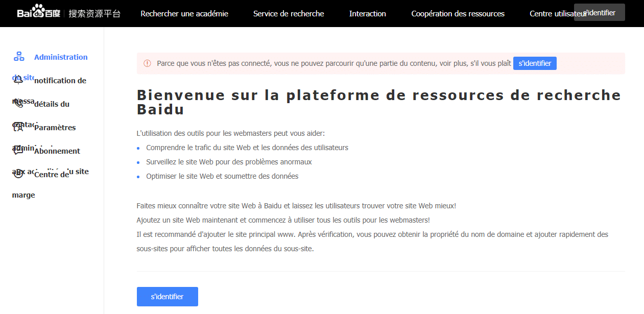The height and width of the screenshot is (314, 644).
Task: Open the Rechercher une académie menu
Action: tap(184, 14)
